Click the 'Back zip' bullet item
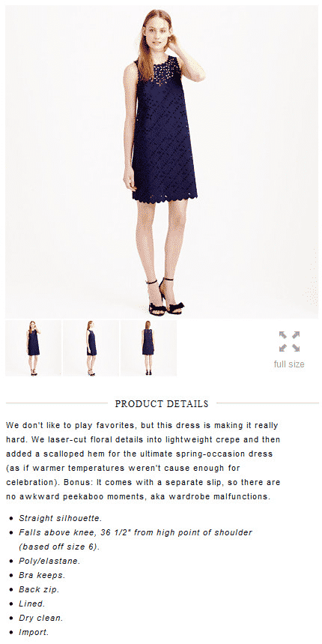Viewport: 322px width, 644px height. (x=39, y=589)
